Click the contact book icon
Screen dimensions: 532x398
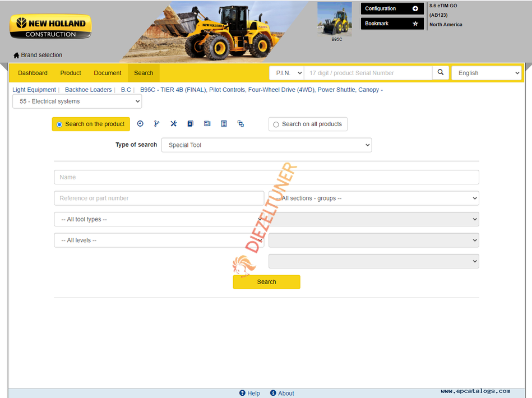pos(191,123)
